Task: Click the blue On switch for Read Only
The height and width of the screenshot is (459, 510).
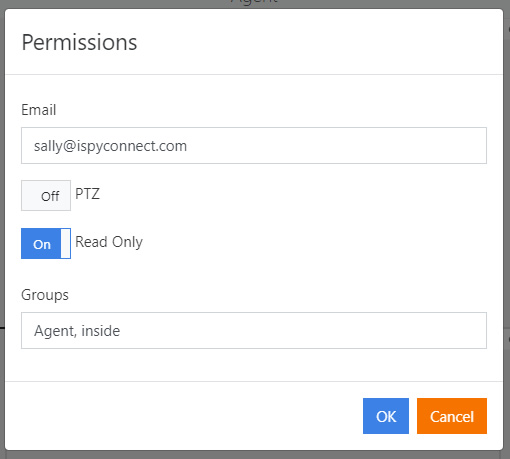Action: pos(46,243)
